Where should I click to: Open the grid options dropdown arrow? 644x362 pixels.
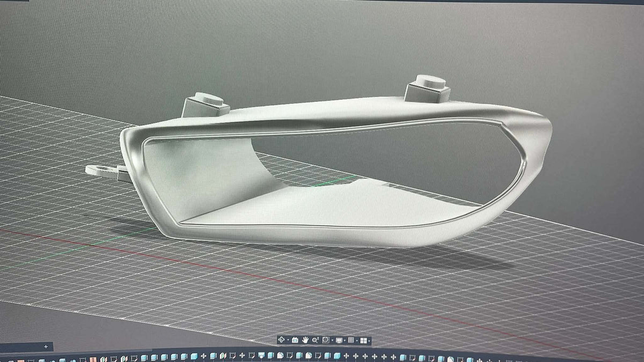tap(357, 341)
